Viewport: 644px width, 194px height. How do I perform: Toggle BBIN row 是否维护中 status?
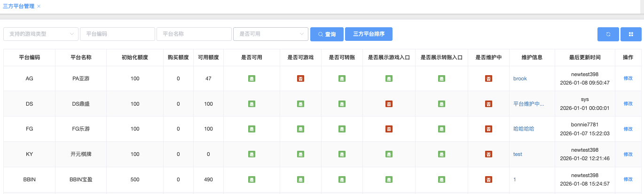(488, 179)
